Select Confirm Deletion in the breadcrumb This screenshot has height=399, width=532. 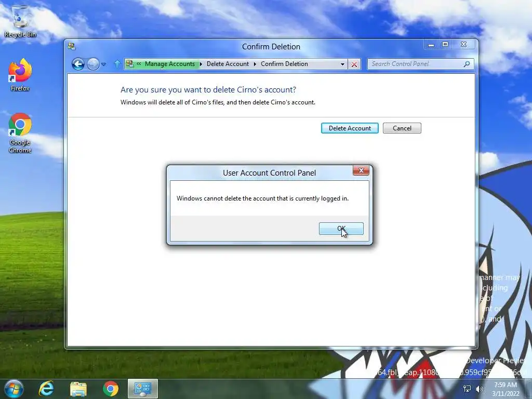284,64
